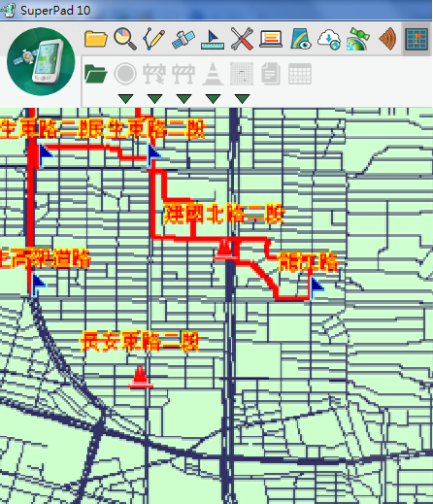Click the SuperPad round logo button

pyautogui.click(x=41, y=61)
